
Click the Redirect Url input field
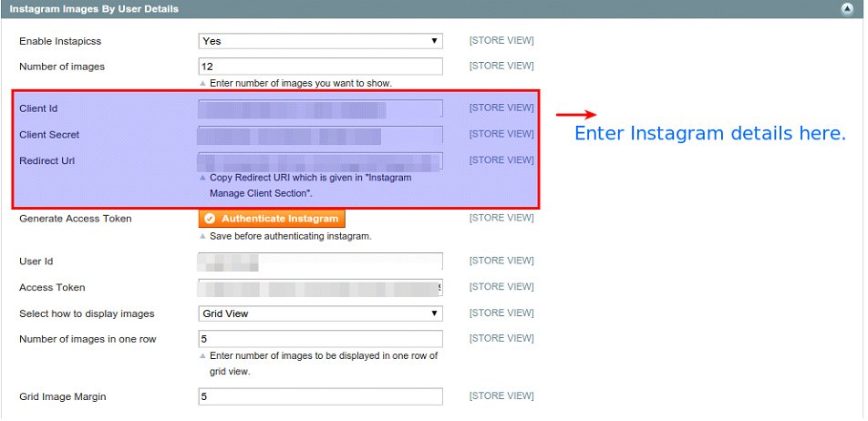pyautogui.click(x=321, y=160)
